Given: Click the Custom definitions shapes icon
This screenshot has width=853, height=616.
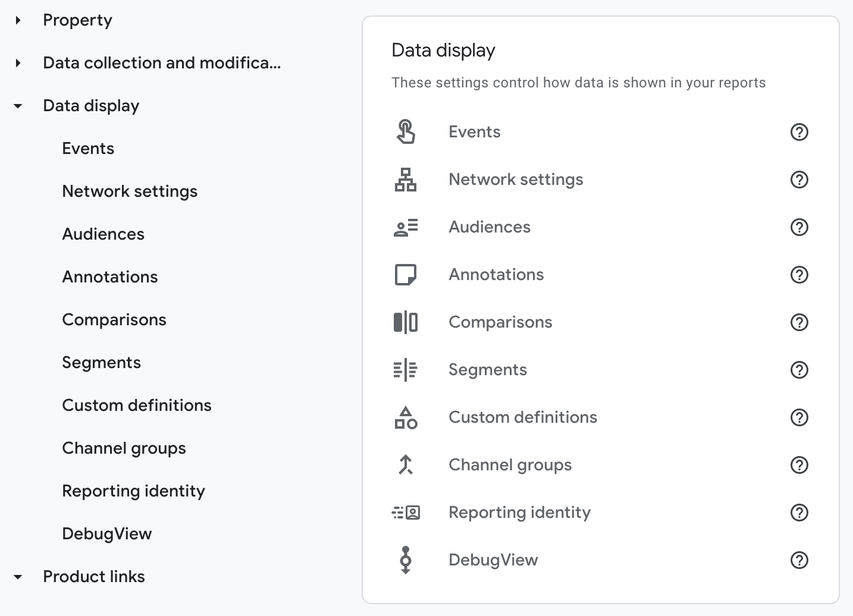Looking at the screenshot, I should 406,417.
